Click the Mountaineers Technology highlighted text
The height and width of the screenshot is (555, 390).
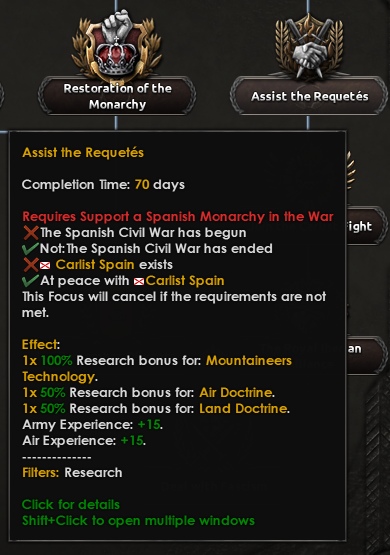point(157,368)
